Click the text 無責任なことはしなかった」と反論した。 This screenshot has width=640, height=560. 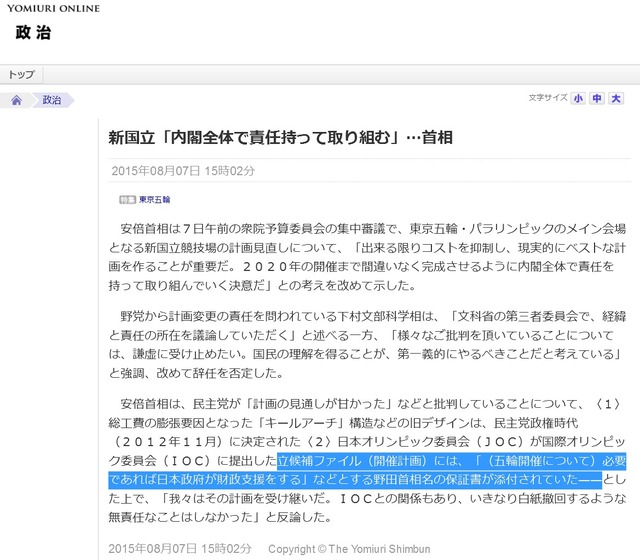[220, 517]
